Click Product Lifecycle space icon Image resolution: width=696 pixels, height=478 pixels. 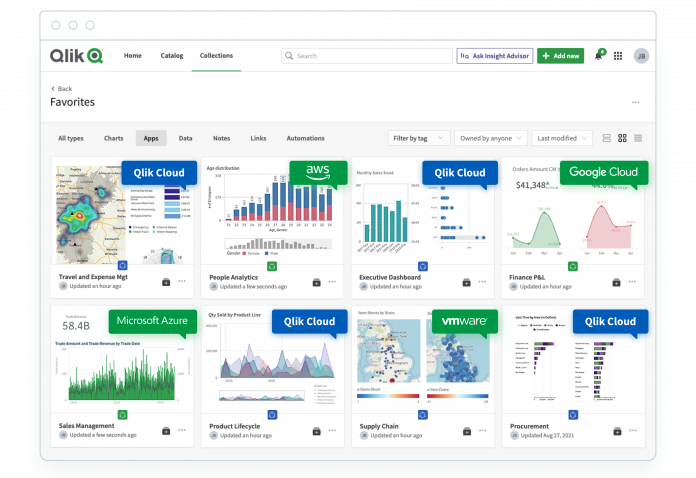click(x=316, y=431)
